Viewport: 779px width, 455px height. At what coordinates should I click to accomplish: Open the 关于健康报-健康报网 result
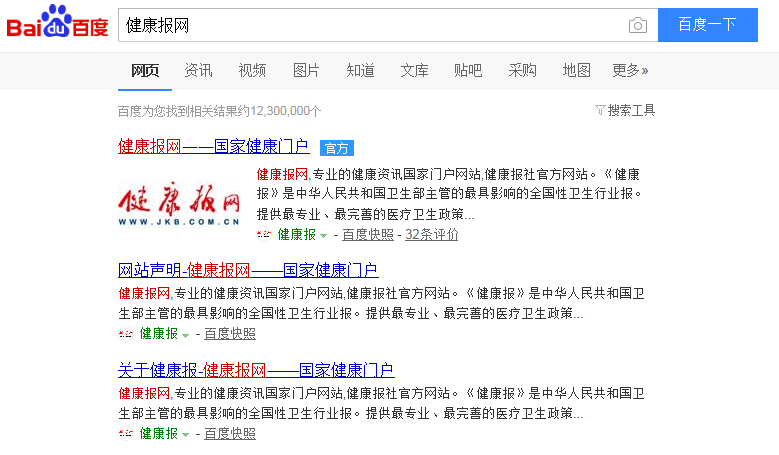(x=256, y=370)
